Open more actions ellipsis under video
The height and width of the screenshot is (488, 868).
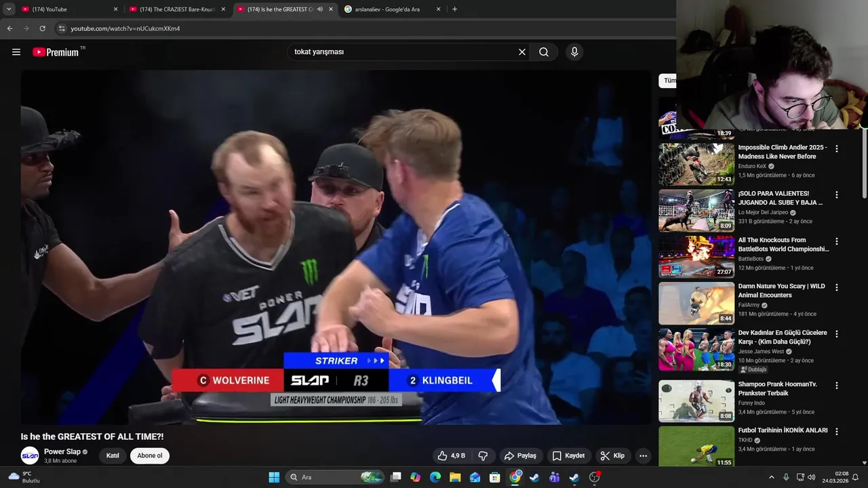coord(643,455)
